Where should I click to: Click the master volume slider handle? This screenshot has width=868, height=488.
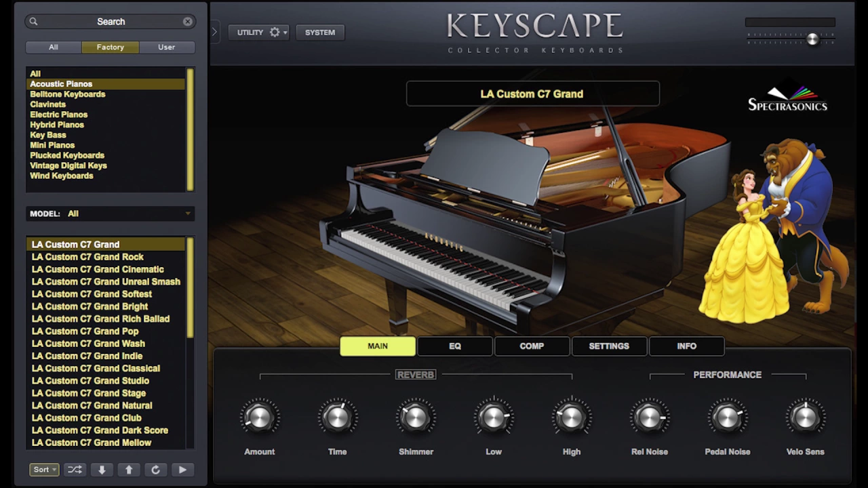click(812, 39)
